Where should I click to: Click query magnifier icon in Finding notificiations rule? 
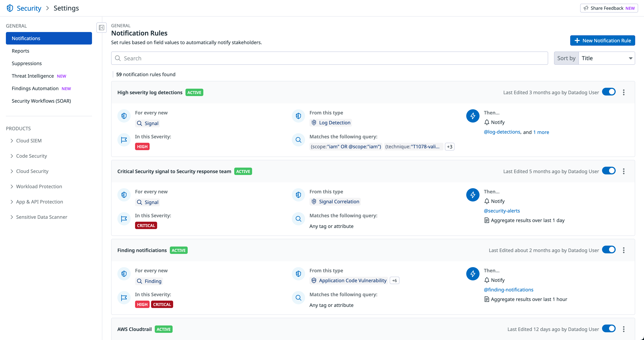pyautogui.click(x=298, y=298)
